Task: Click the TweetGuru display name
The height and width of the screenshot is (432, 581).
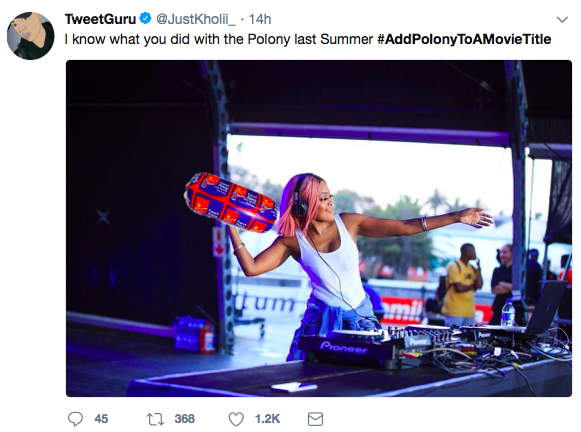Action: point(100,19)
